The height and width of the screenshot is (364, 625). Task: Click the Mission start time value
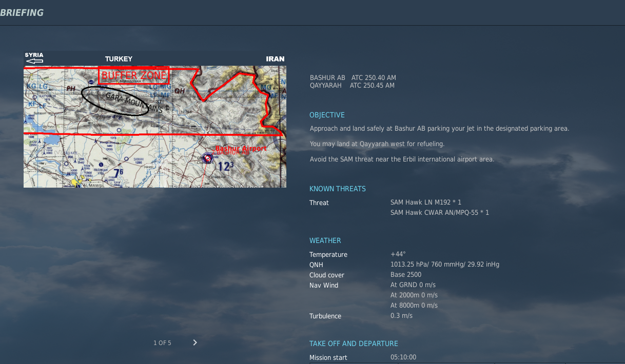403,357
